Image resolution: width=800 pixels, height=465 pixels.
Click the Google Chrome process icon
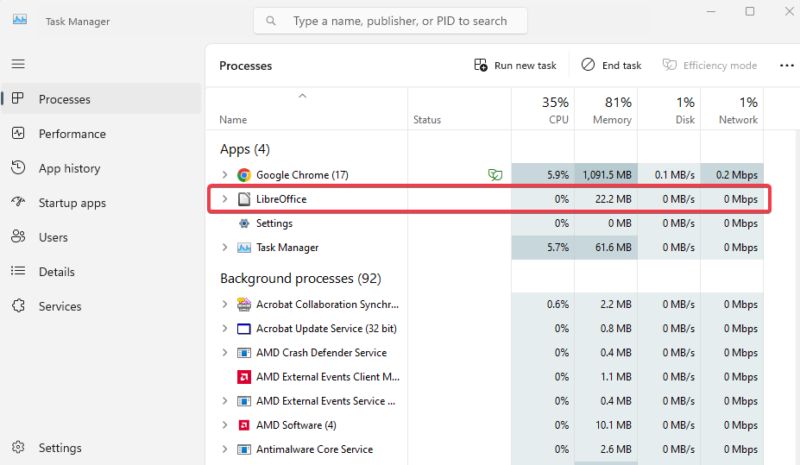coord(244,175)
